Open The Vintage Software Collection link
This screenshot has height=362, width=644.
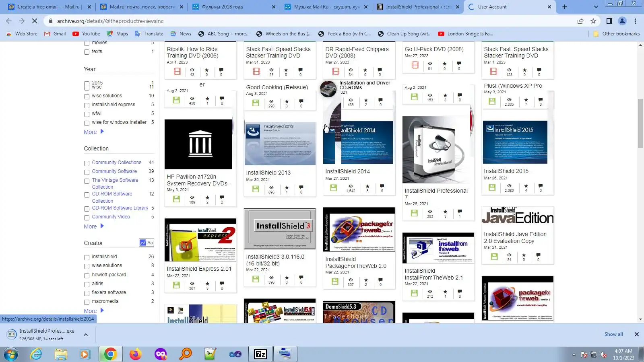(115, 183)
